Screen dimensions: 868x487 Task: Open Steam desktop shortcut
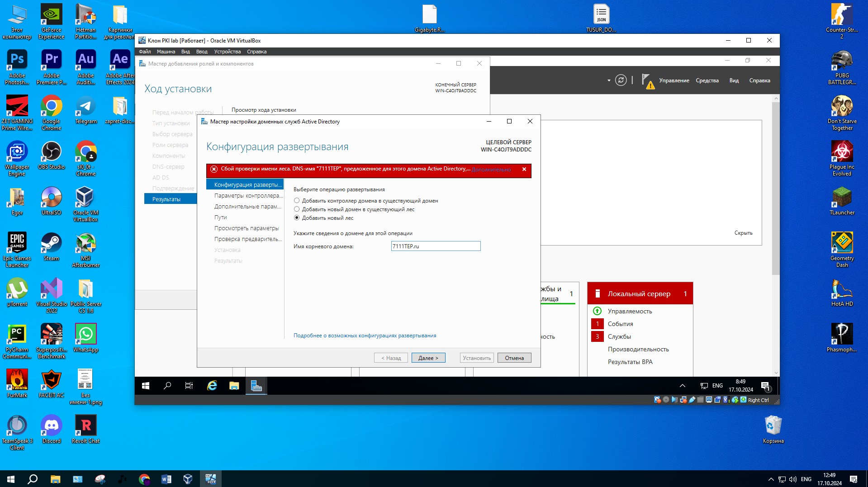coord(51,246)
